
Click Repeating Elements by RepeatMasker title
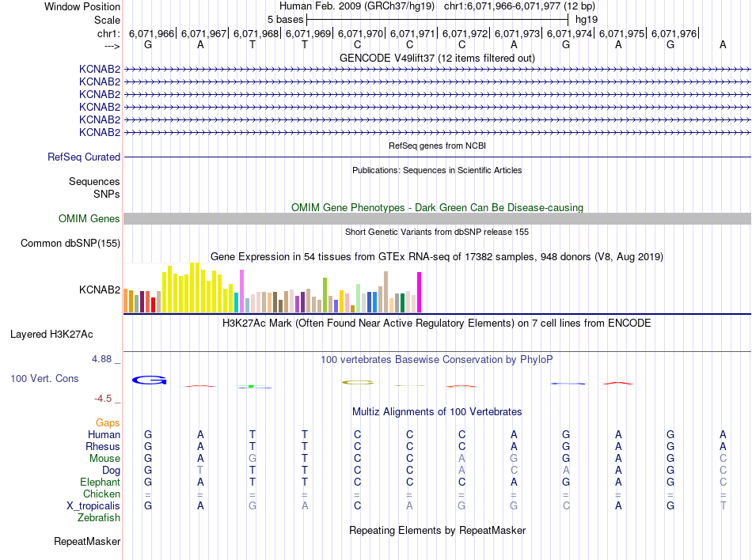pyautogui.click(x=438, y=531)
